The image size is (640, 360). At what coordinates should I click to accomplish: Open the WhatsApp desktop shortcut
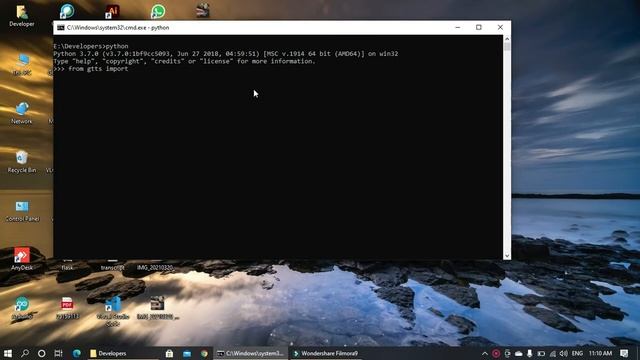pyautogui.click(x=158, y=11)
